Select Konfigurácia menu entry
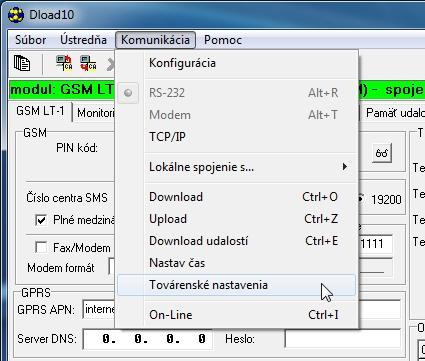This screenshot has width=425, height=361. [x=237, y=63]
